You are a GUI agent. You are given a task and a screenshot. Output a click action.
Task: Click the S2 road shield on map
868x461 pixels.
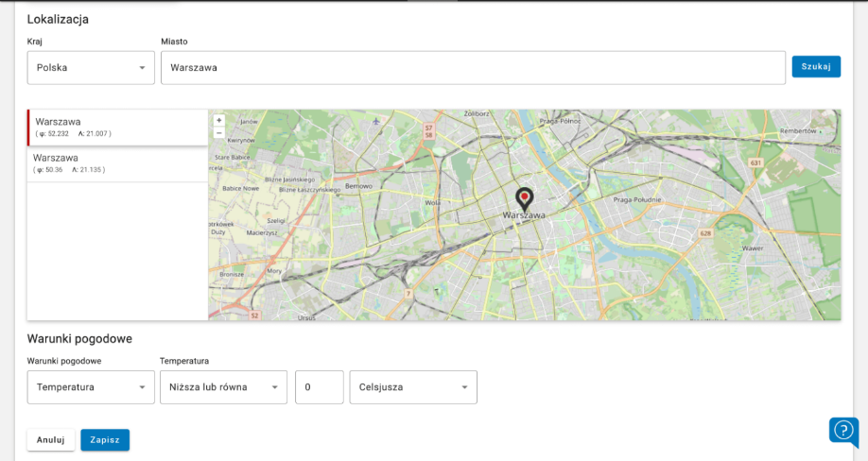coord(254,316)
